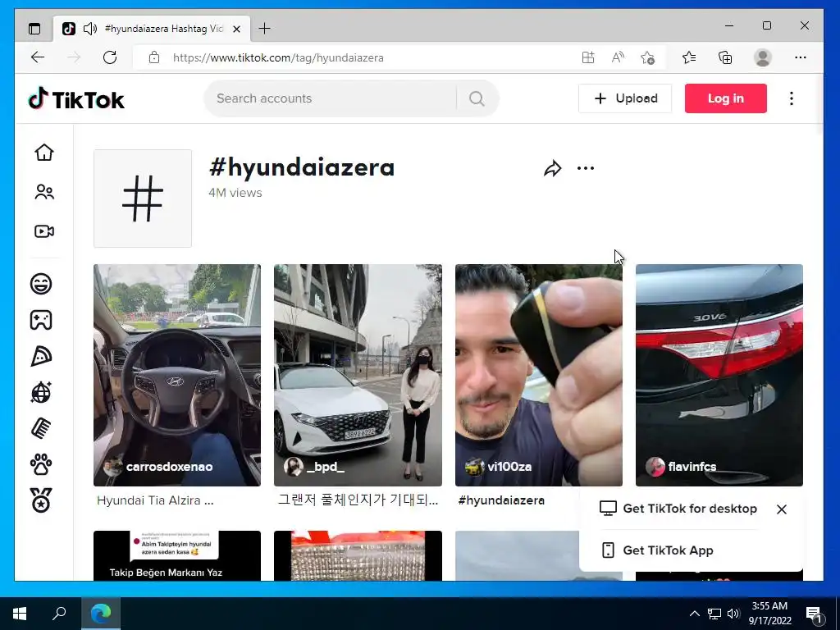Open browser Collections
Screen dimensions: 840x630
(725, 57)
